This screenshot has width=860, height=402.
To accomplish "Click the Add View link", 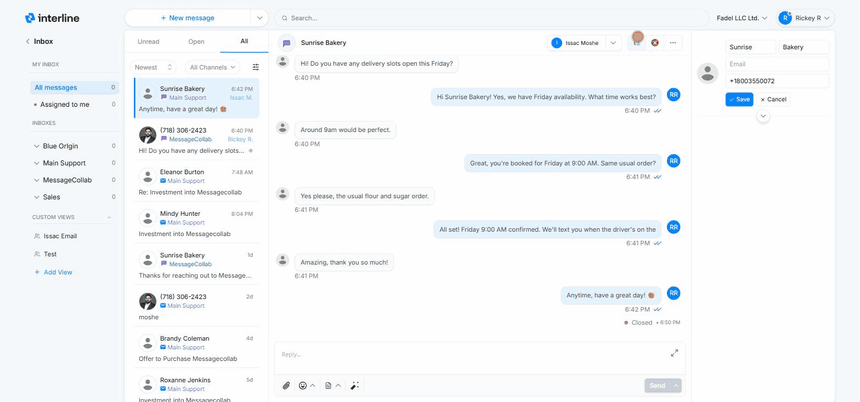I will [x=53, y=272].
